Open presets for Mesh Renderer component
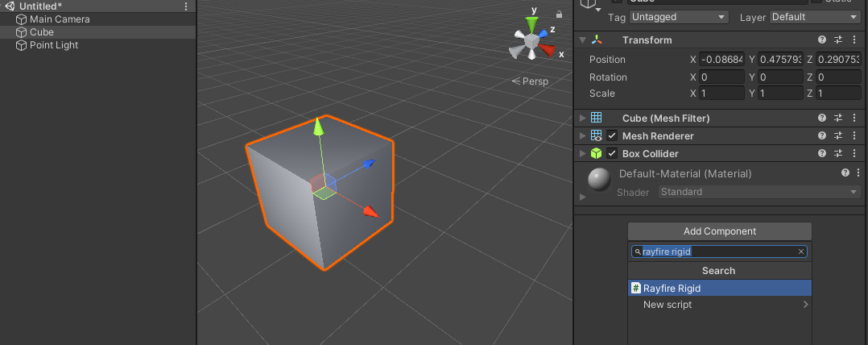Screen dimensions: 868x345 tap(838, 135)
